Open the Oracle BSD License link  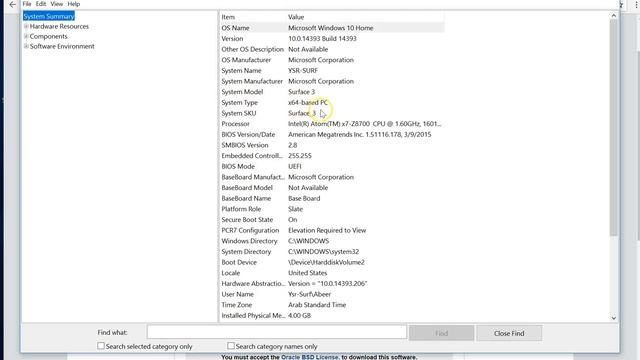click(309, 357)
